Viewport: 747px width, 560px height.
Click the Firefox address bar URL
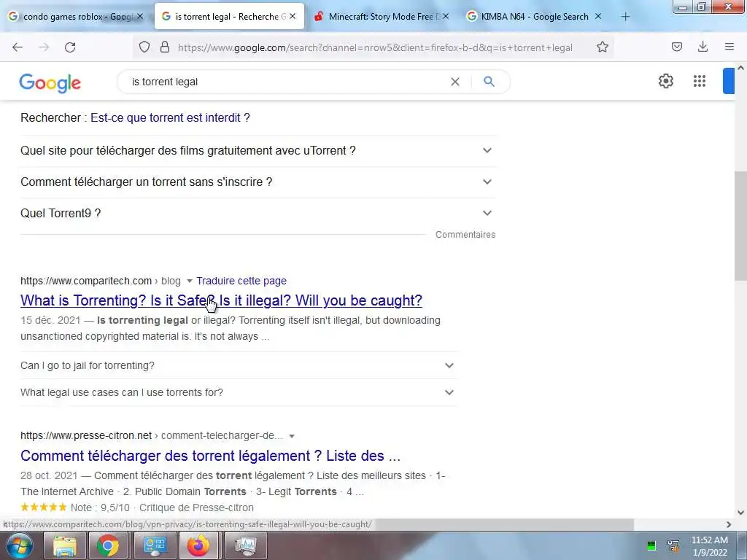375,47
